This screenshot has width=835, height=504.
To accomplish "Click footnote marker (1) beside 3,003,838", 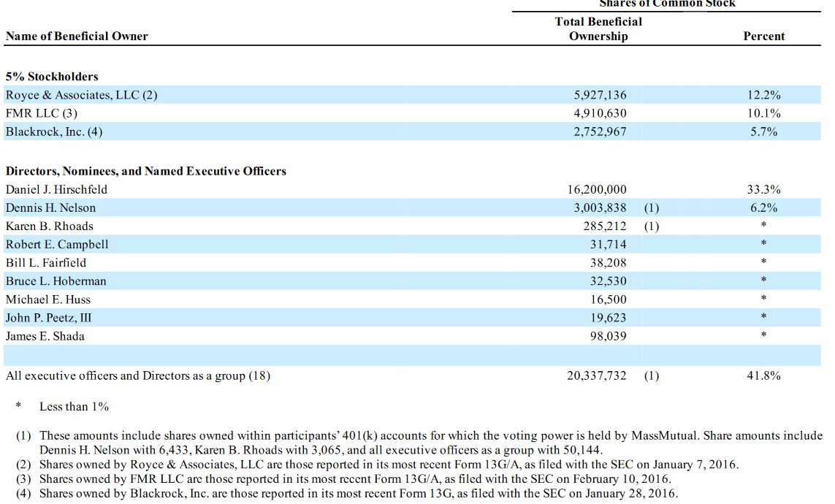I will pos(651,208).
